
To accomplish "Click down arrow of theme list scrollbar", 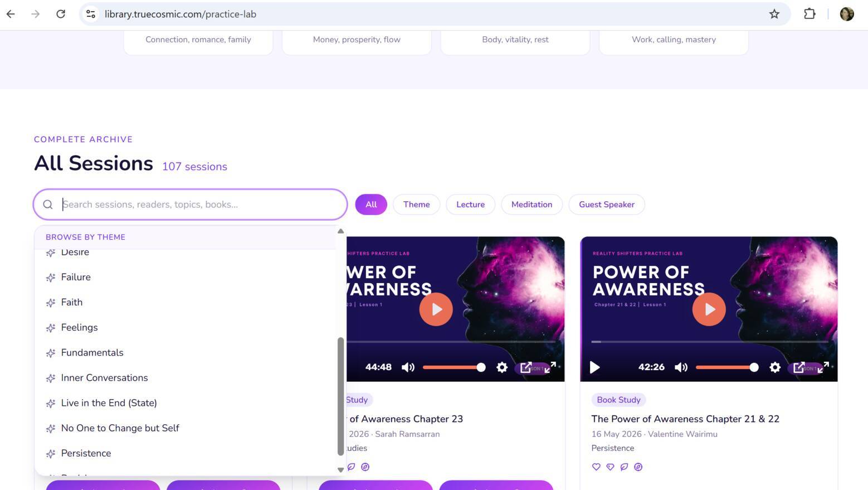I will pos(341,470).
